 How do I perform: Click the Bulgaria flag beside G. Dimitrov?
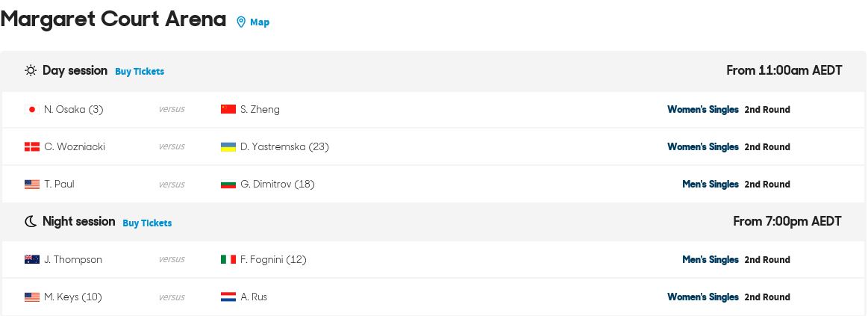(x=228, y=184)
